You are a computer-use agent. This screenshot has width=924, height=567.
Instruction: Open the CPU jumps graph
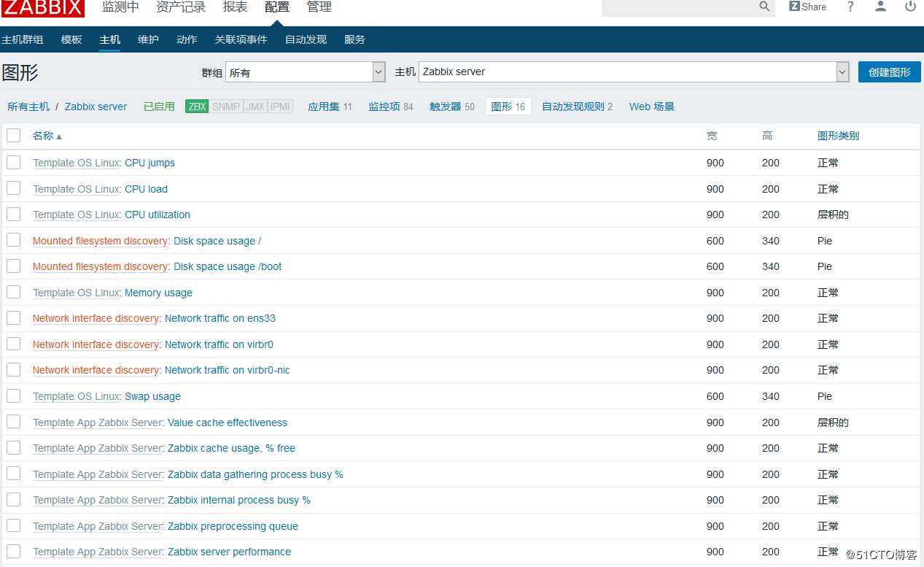(150, 163)
